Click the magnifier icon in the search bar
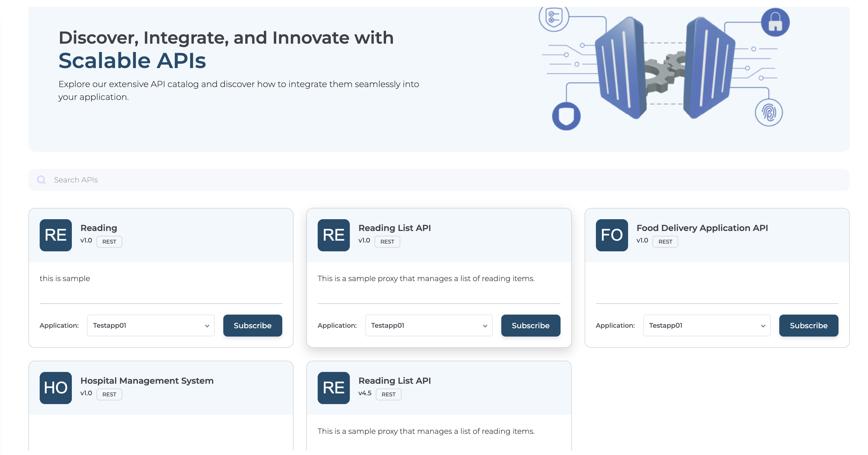Screen dimensions: 868x455 click(x=41, y=180)
